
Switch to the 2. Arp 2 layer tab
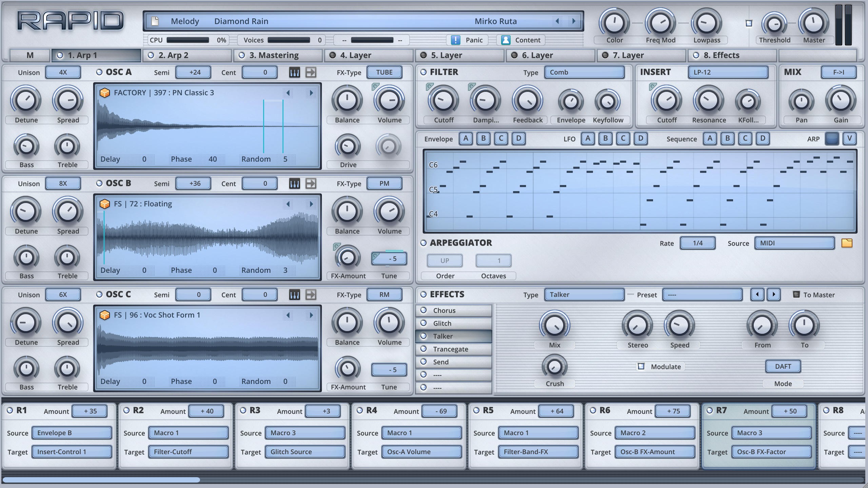click(x=188, y=55)
